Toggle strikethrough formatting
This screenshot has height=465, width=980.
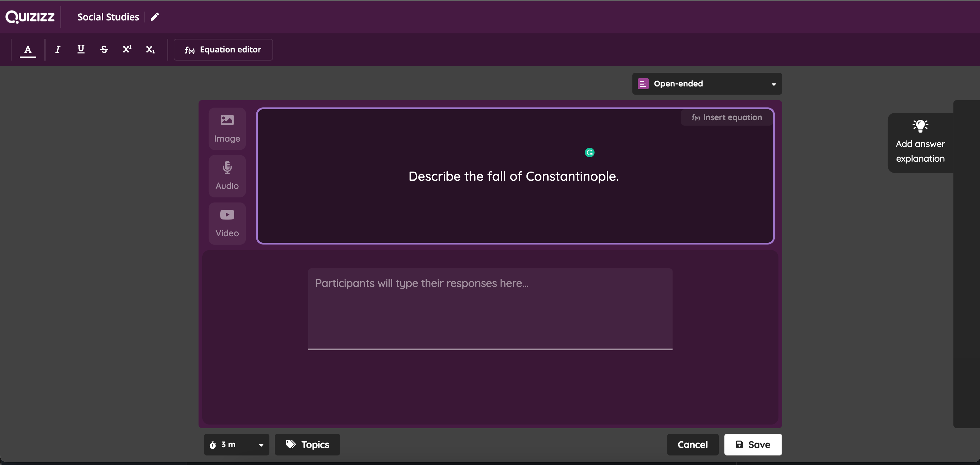(x=104, y=49)
